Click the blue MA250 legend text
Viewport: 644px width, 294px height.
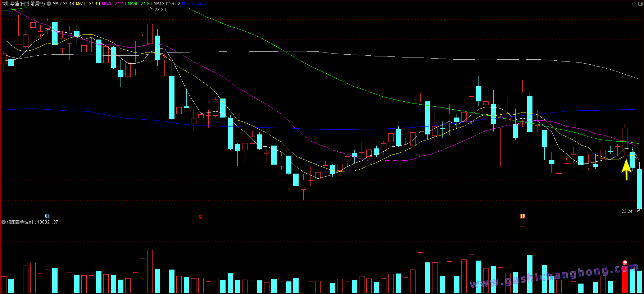pyautogui.click(x=195, y=4)
